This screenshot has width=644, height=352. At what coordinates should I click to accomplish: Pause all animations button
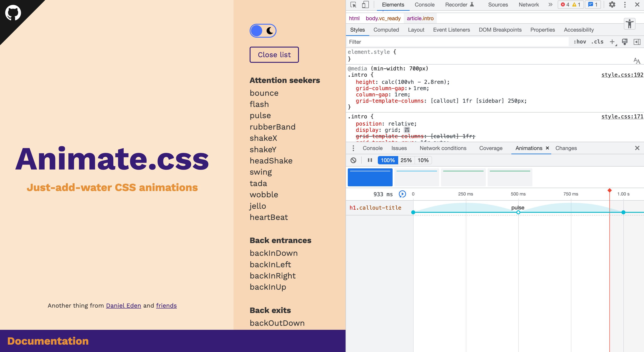[370, 160]
